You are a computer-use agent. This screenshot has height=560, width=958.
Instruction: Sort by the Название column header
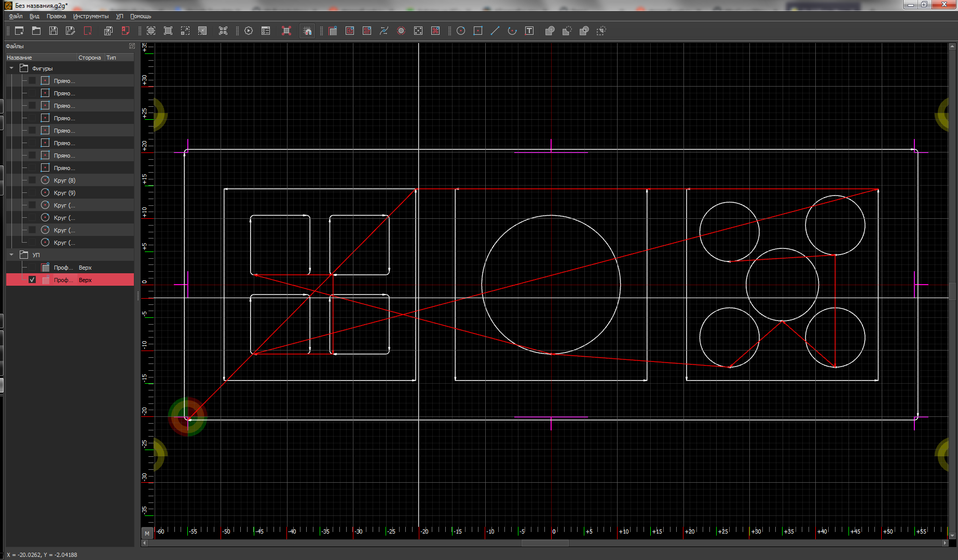pos(41,58)
